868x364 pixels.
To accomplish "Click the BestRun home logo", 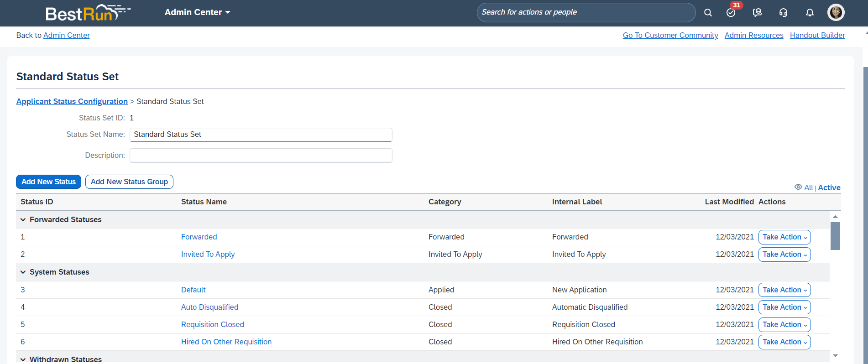I will coord(88,13).
